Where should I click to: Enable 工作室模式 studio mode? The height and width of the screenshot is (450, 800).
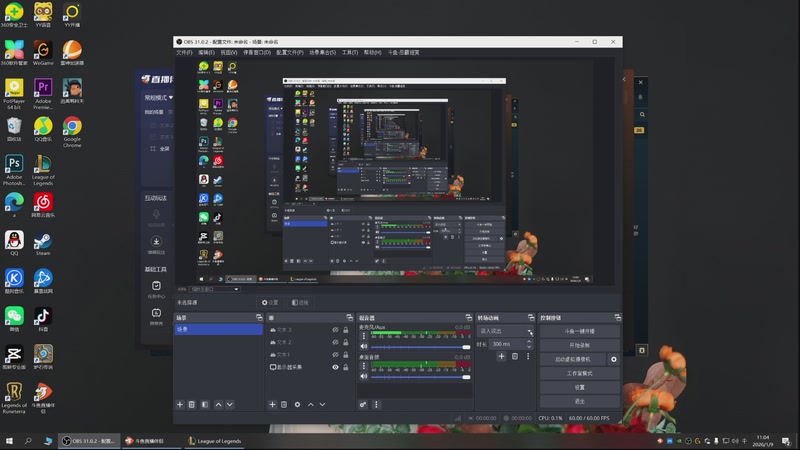click(580, 373)
